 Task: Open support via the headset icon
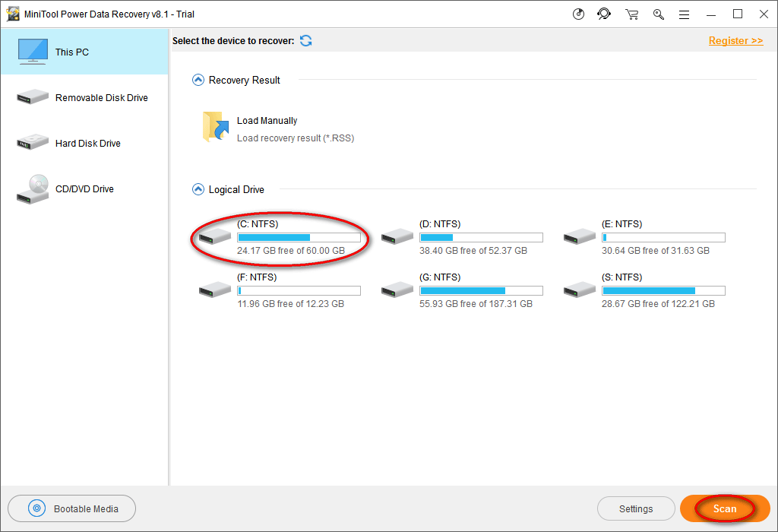coord(604,14)
